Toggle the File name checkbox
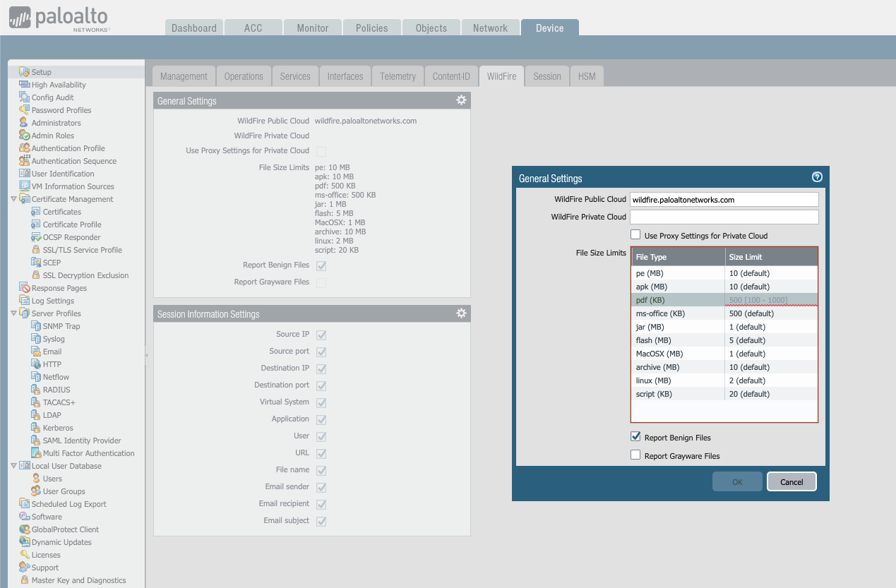 pos(321,470)
